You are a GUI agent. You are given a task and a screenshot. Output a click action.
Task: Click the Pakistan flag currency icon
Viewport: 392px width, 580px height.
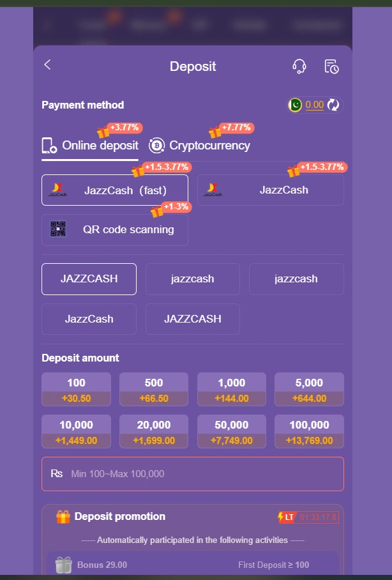pos(294,105)
